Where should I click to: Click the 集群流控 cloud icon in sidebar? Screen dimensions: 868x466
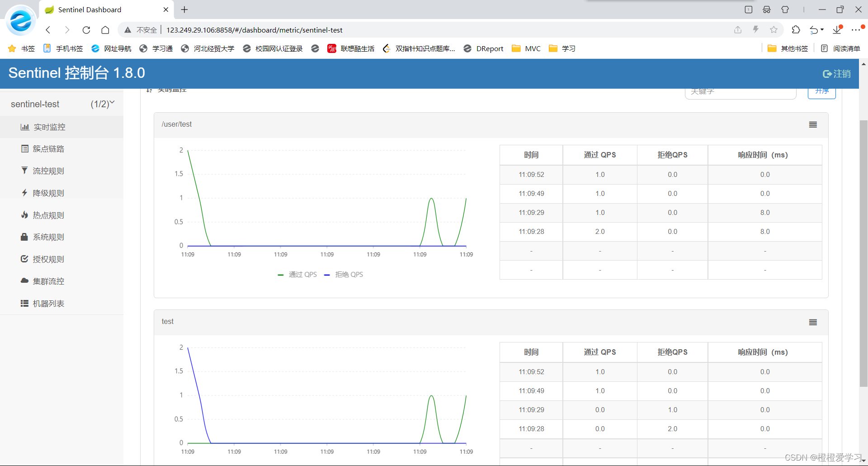(x=24, y=281)
